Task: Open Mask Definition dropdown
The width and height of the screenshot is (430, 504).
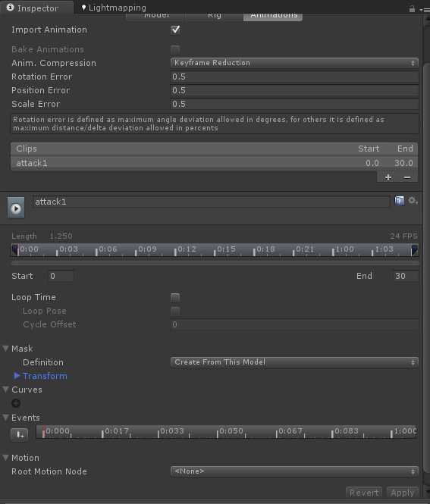Action: pyautogui.click(x=294, y=362)
